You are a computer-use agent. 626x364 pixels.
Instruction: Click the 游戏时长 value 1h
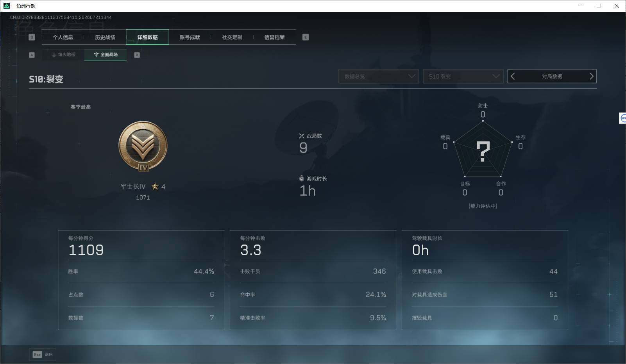point(308,191)
